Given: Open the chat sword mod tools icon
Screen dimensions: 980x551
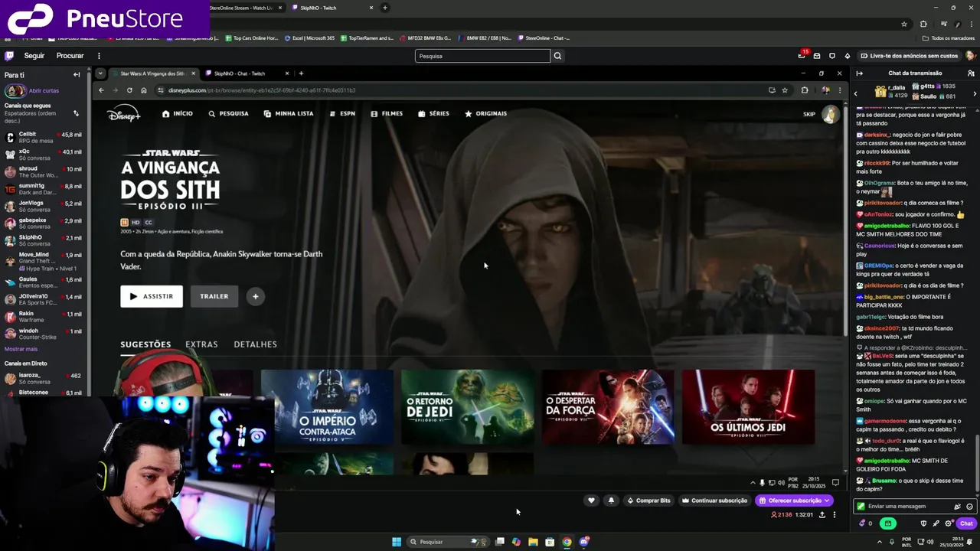Looking at the screenshot, I should pos(936,523).
